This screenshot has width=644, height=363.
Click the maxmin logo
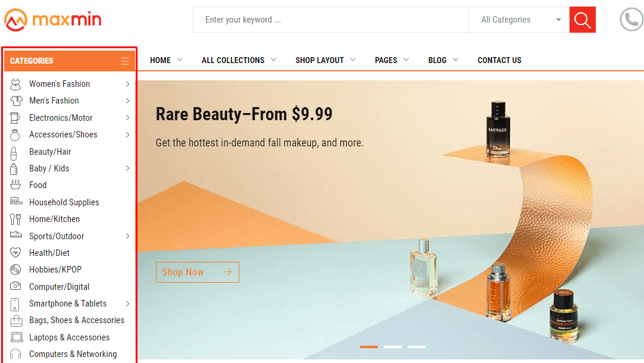(52, 20)
